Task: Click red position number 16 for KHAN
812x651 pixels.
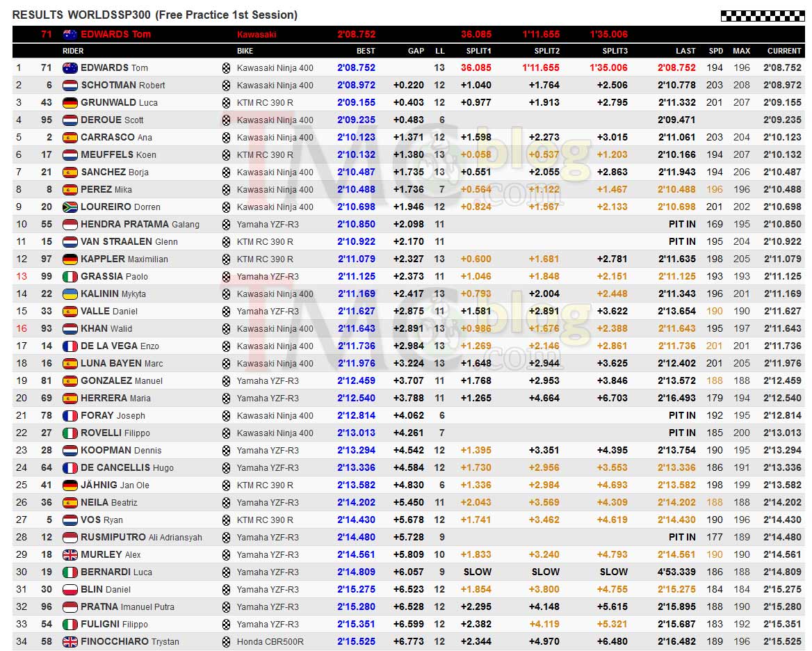Action: click(22, 329)
